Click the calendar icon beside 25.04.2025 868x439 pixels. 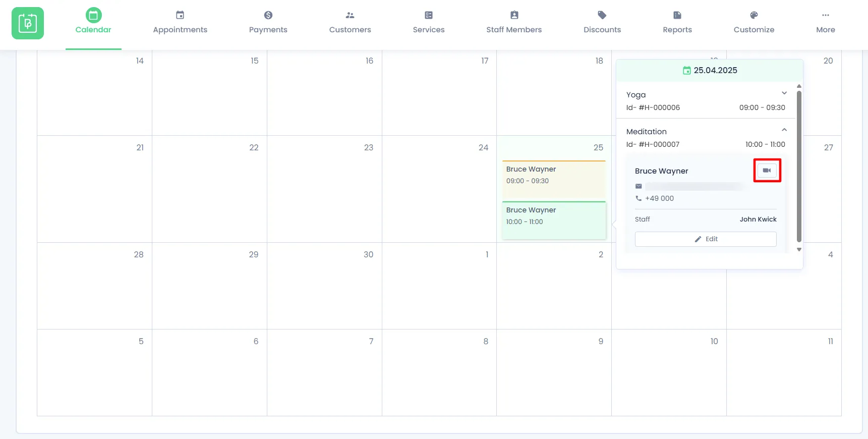pyautogui.click(x=687, y=71)
